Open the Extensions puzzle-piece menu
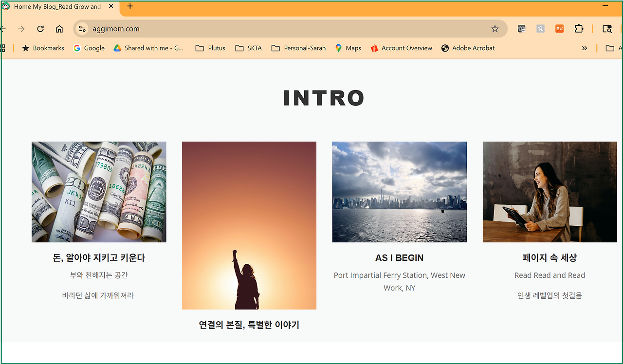 (579, 29)
